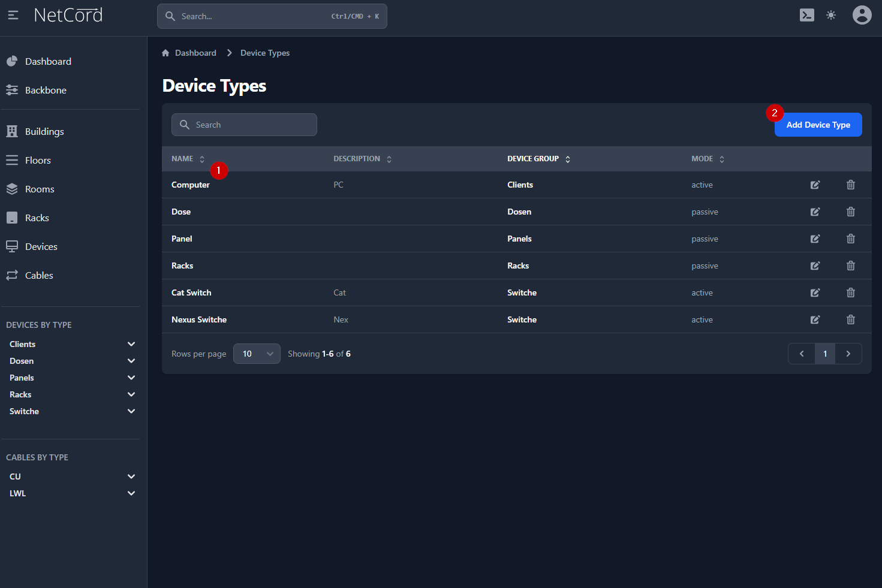Follow the Dashboard breadcrumb link
Screen dimensions: 882x588
pyautogui.click(x=195, y=53)
